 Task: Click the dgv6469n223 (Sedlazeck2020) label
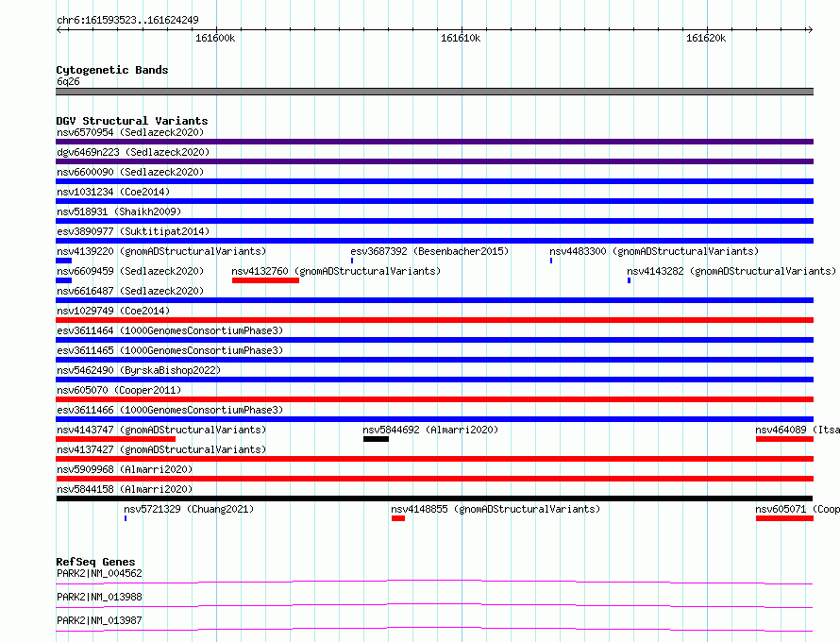133,152
